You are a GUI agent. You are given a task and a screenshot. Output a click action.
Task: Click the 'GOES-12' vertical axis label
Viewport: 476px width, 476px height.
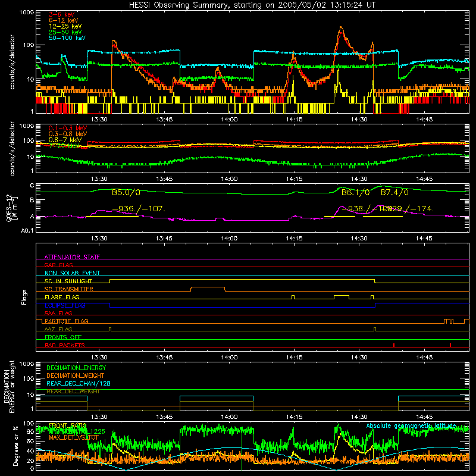(x=10, y=208)
